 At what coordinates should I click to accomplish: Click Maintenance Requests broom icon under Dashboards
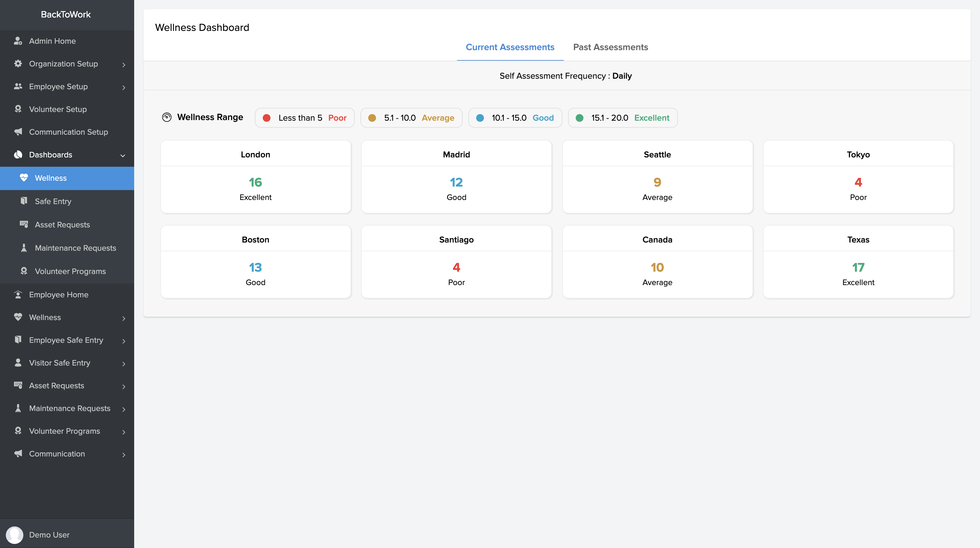pyautogui.click(x=24, y=247)
